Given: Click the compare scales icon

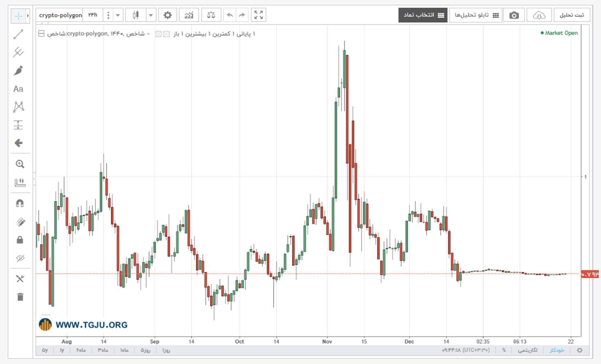Looking at the screenshot, I should [211, 15].
